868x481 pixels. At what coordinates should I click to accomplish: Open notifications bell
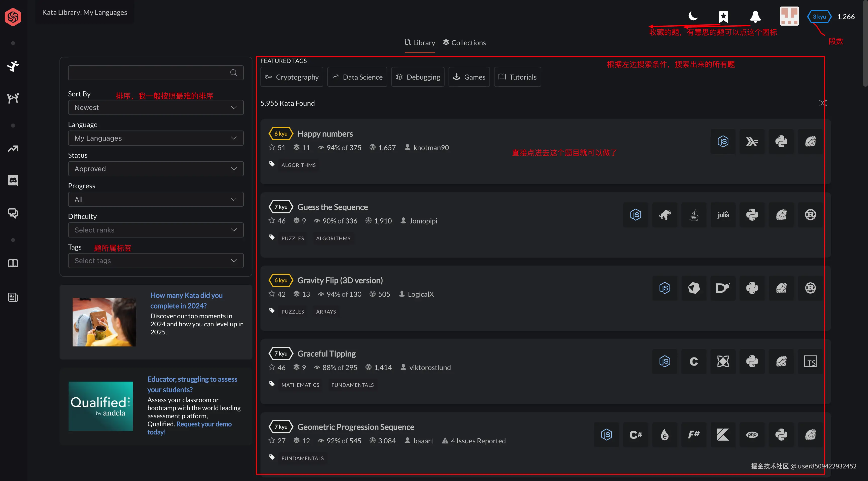tap(755, 16)
